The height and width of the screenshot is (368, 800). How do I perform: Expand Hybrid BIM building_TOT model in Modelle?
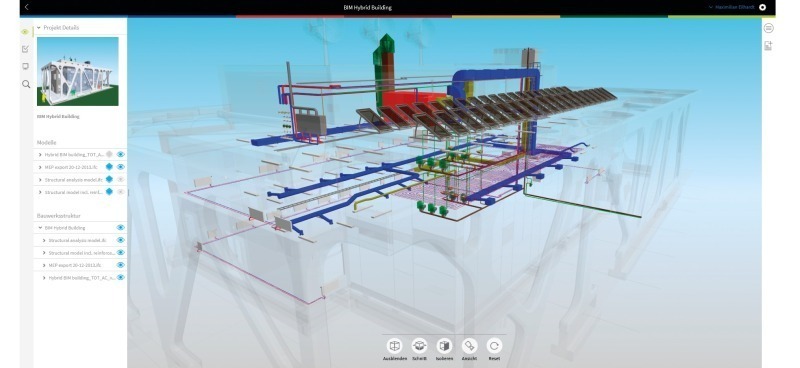click(40, 154)
